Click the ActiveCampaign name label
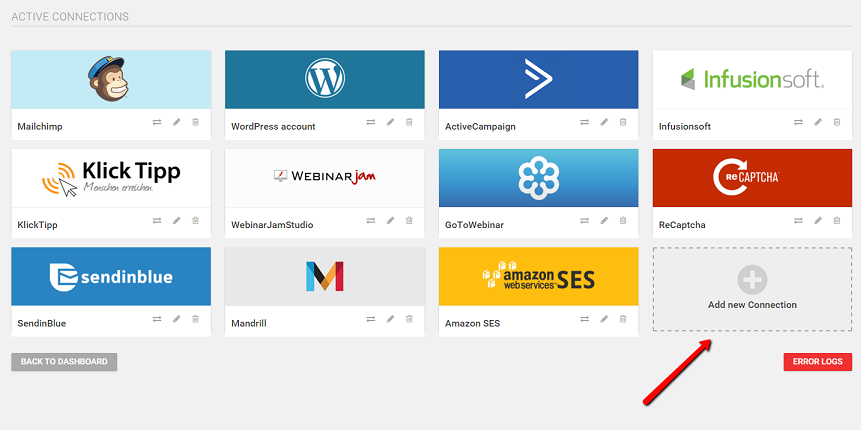 [x=480, y=127]
